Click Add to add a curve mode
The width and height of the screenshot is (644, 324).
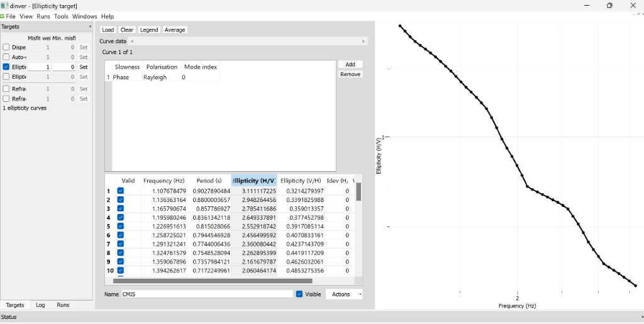350,64
